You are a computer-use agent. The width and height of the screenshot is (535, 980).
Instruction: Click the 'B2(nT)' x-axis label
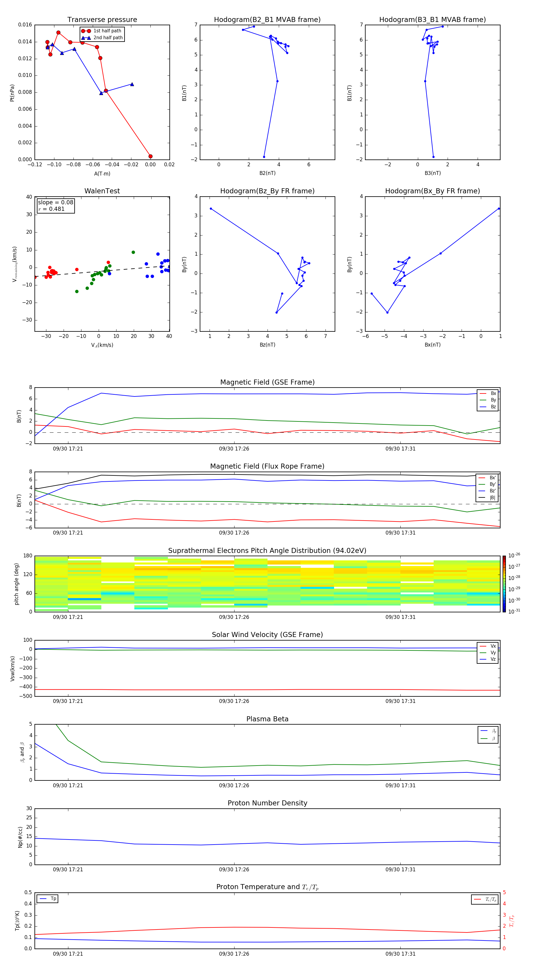coord(267,173)
